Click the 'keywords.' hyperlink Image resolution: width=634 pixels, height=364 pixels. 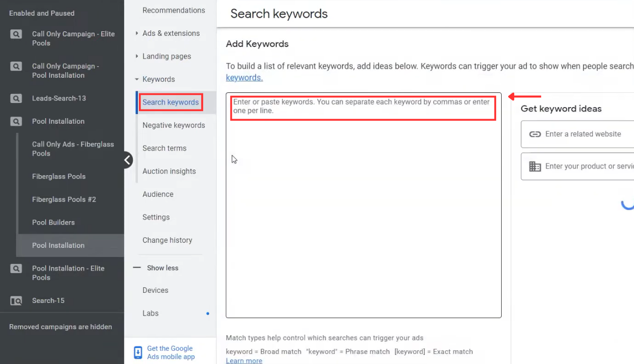coord(244,77)
